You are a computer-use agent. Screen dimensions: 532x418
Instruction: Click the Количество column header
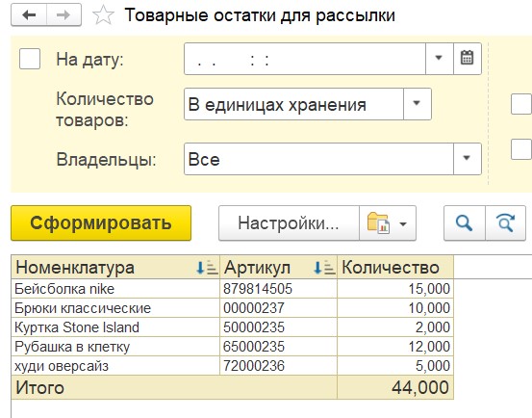click(395, 268)
